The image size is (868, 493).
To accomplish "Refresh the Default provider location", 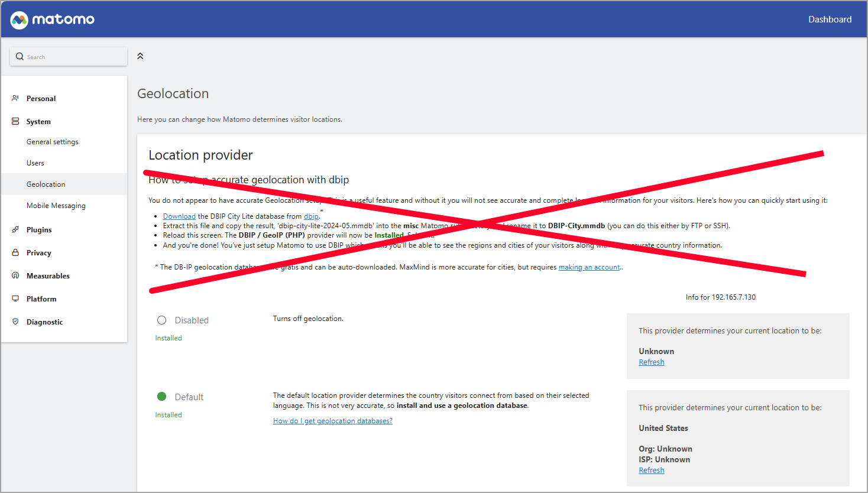I will 652,471.
